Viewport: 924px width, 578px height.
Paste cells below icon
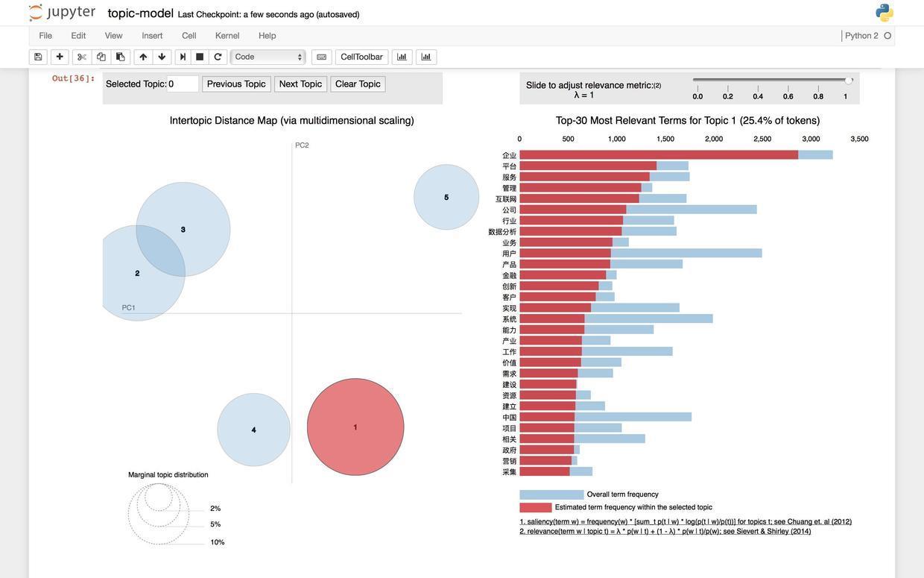pyautogui.click(x=121, y=57)
